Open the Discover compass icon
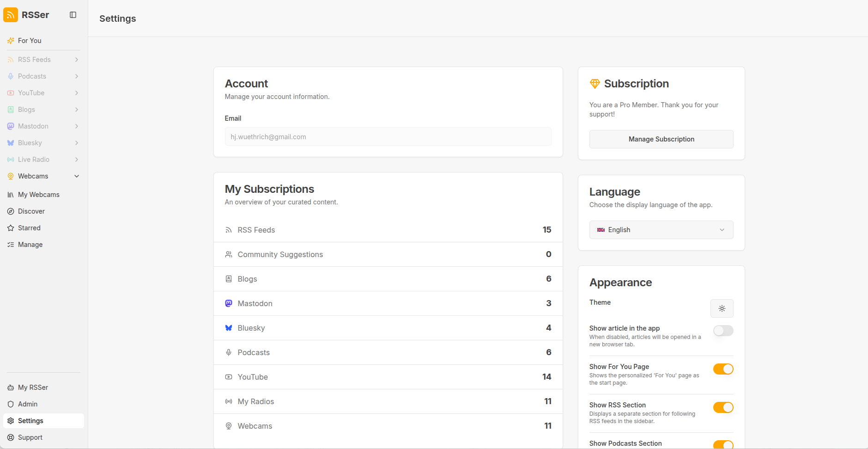 coord(11,211)
